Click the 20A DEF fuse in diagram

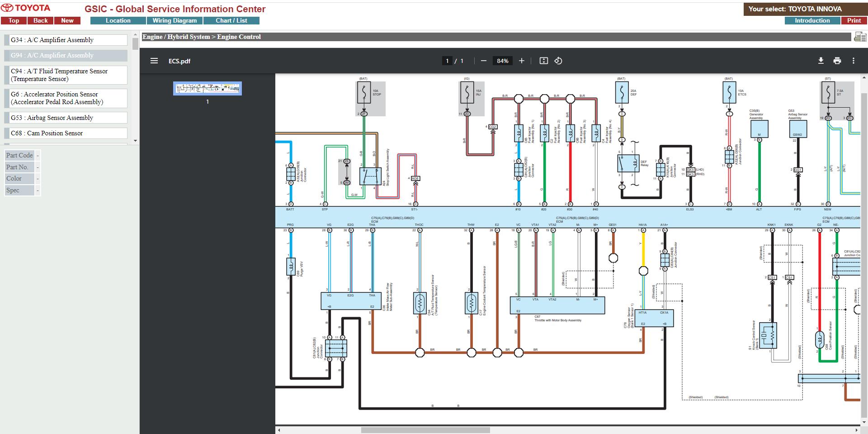pos(622,92)
